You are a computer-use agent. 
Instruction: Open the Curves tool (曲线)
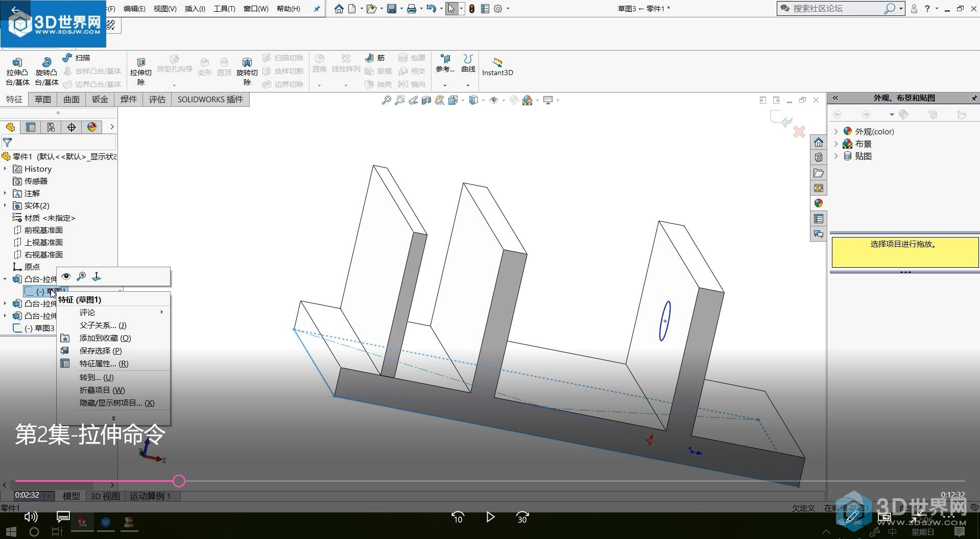[x=468, y=64]
